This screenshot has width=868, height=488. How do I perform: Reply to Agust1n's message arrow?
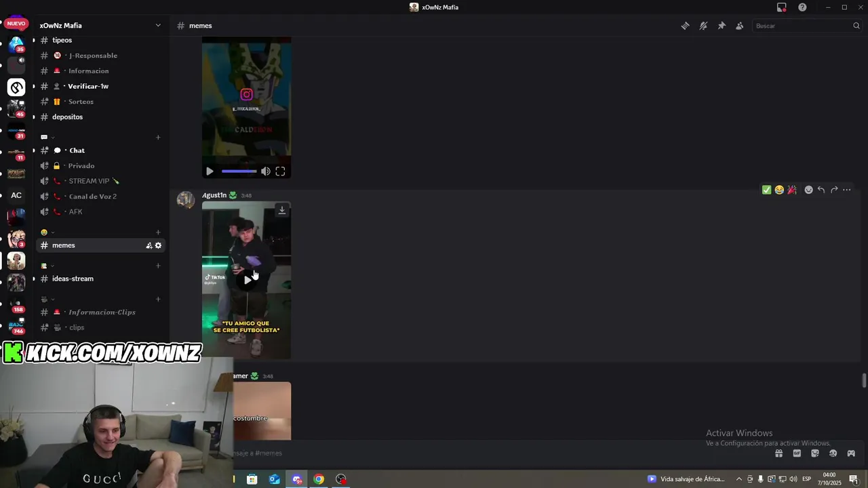click(821, 190)
